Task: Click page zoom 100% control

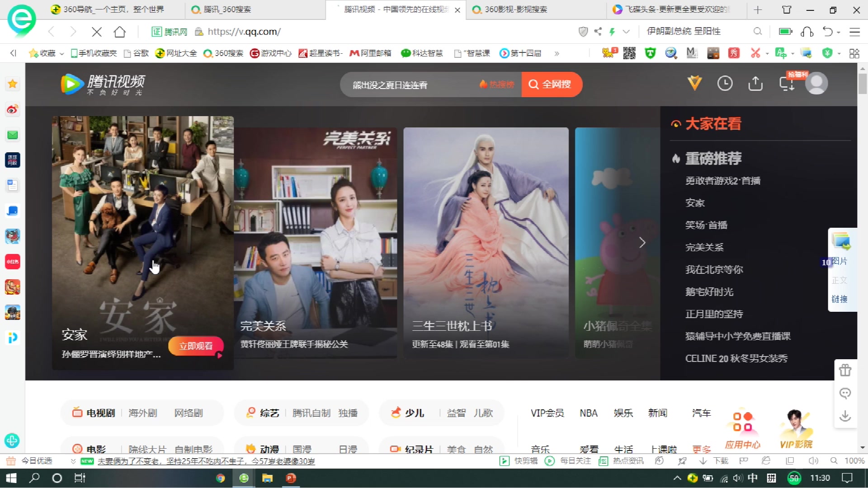Action: tap(854, 461)
